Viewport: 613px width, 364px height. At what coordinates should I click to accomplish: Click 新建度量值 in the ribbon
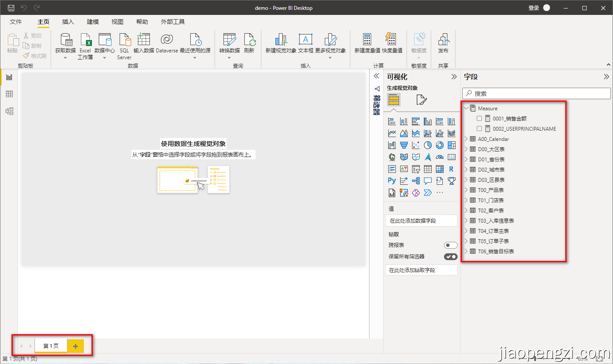[x=367, y=43]
